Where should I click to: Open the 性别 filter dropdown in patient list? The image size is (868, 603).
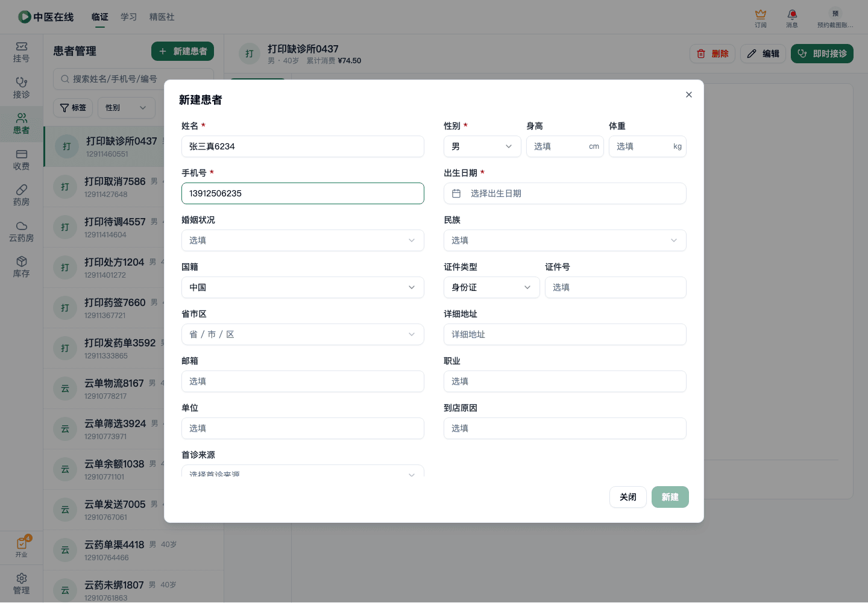[127, 108]
